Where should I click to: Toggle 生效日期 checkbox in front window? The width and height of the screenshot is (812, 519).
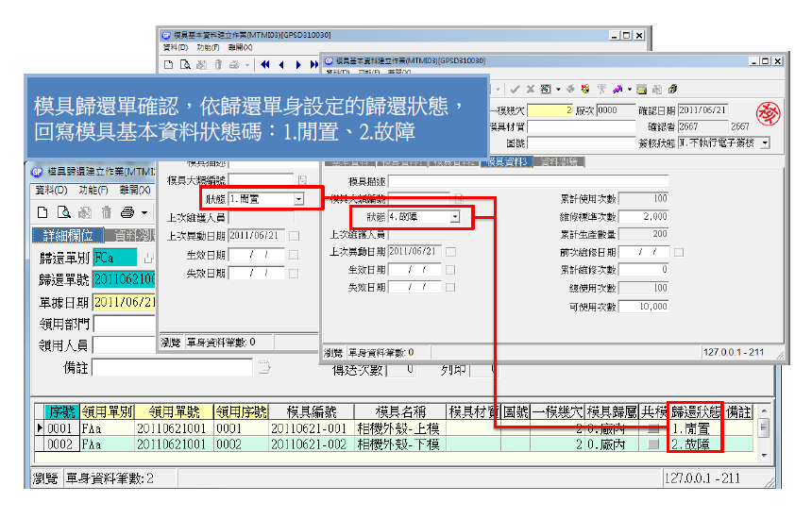click(x=450, y=270)
